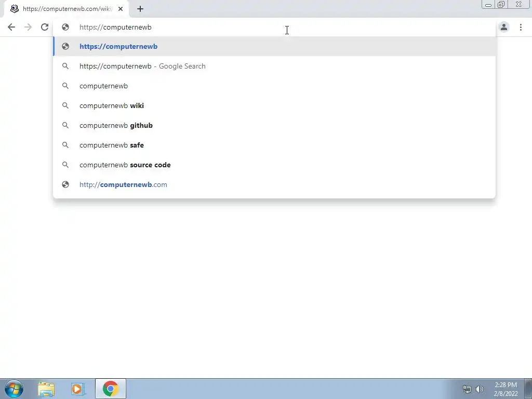532x399 pixels.
Task: Open a new tab with plus button
Action: click(140, 9)
